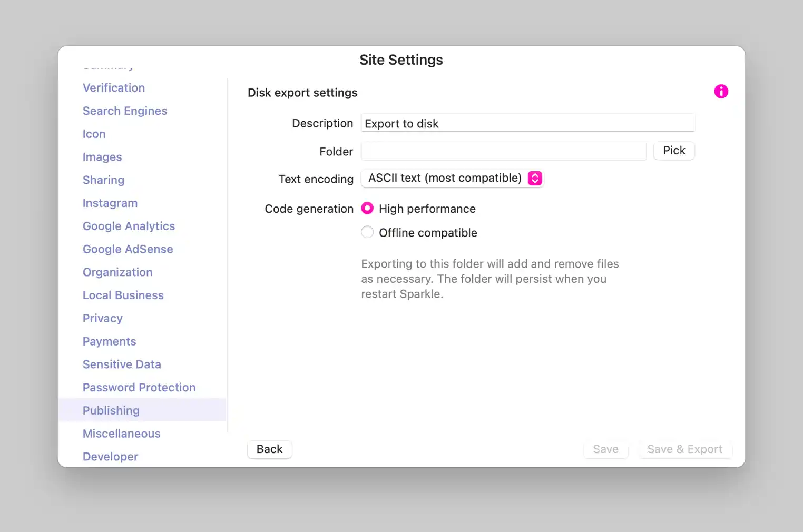Select the Developer sidebar item
The image size is (803, 532).
click(x=111, y=457)
